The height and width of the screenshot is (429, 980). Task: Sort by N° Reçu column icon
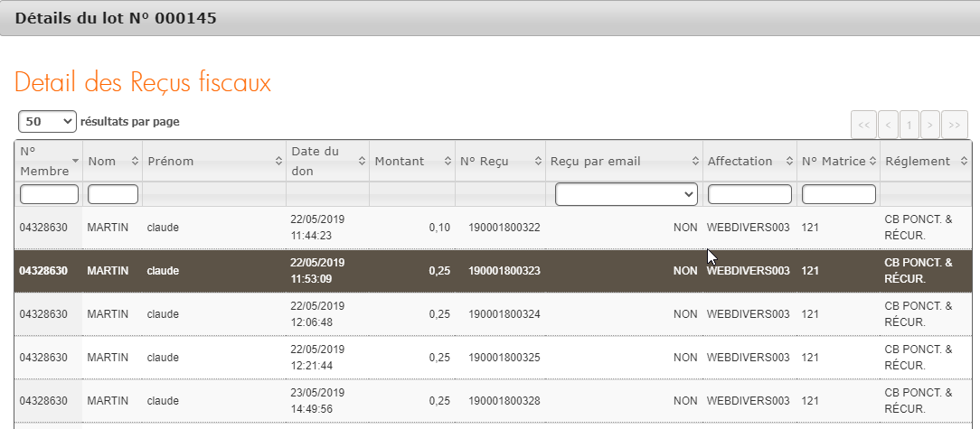(x=538, y=162)
